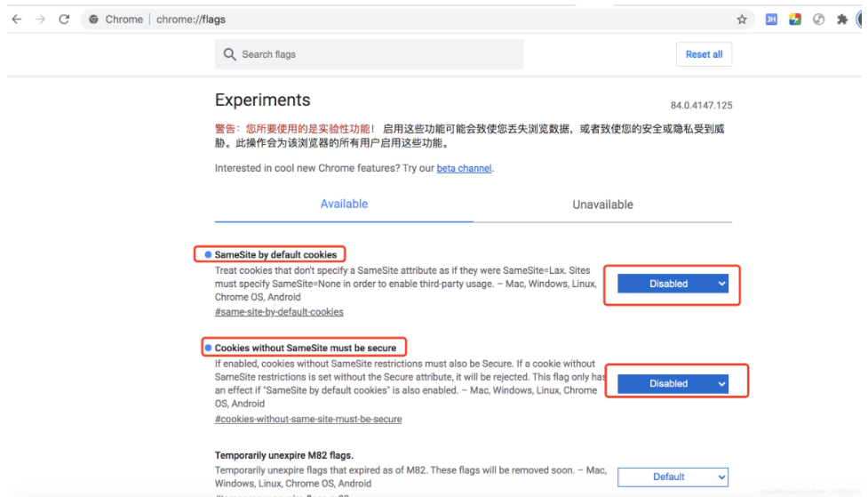Open Cookies without SameSite must be secure dropdown
The width and height of the screenshot is (868, 497).
click(x=673, y=383)
